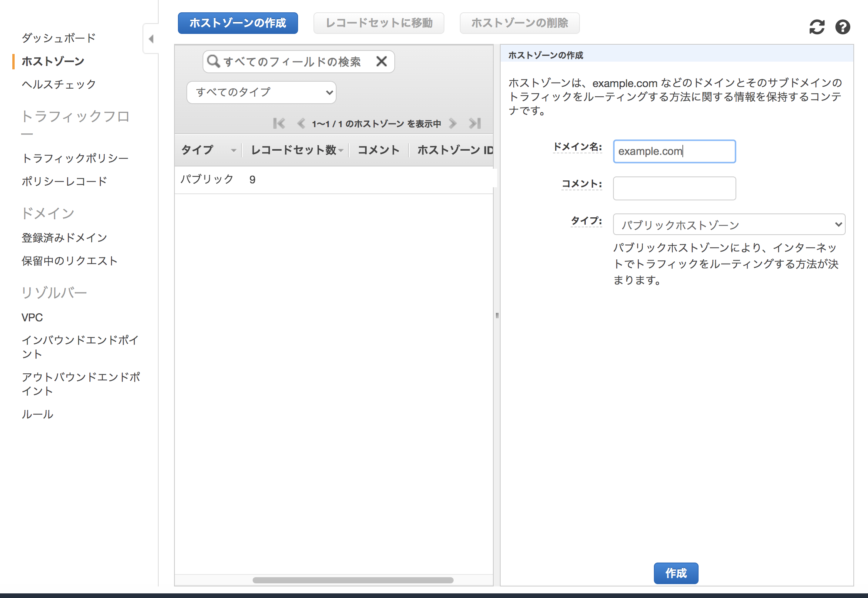Go to first page of hosted zones

tap(279, 123)
